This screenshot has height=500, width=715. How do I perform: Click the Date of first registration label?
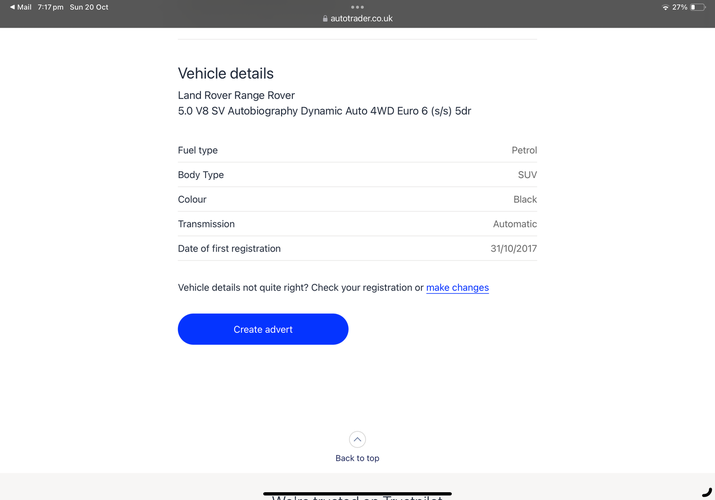(229, 249)
